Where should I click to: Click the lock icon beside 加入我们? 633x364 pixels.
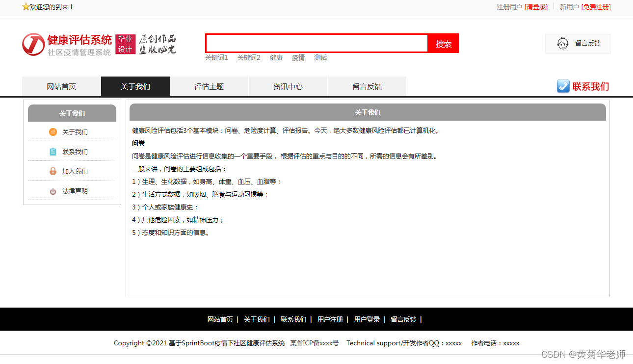click(53, 171)
